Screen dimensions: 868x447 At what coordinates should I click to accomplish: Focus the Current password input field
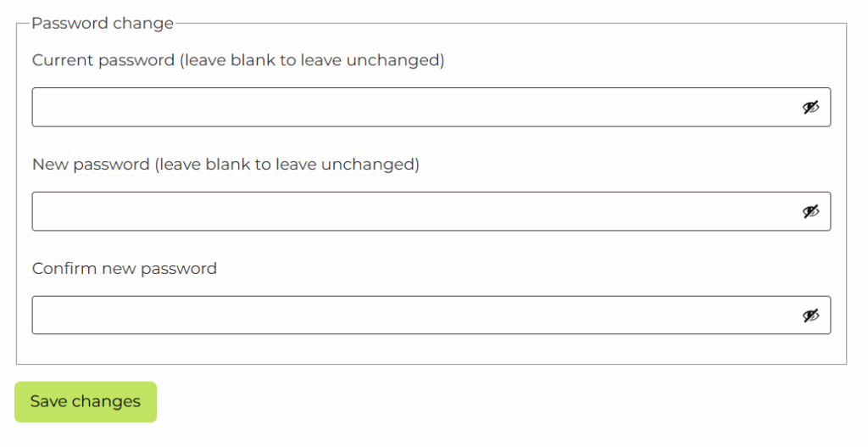tap(407, 108)
